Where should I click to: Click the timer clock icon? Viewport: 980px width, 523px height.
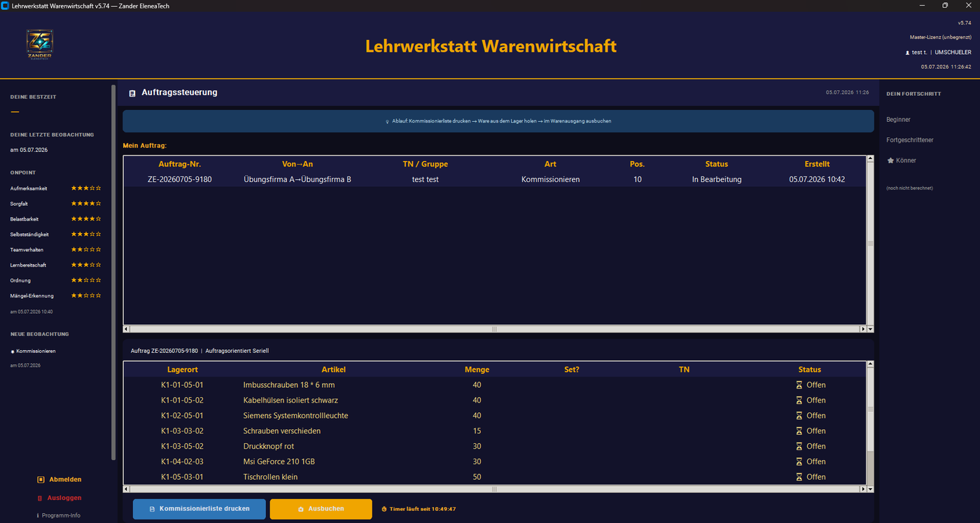coord(384,509)
